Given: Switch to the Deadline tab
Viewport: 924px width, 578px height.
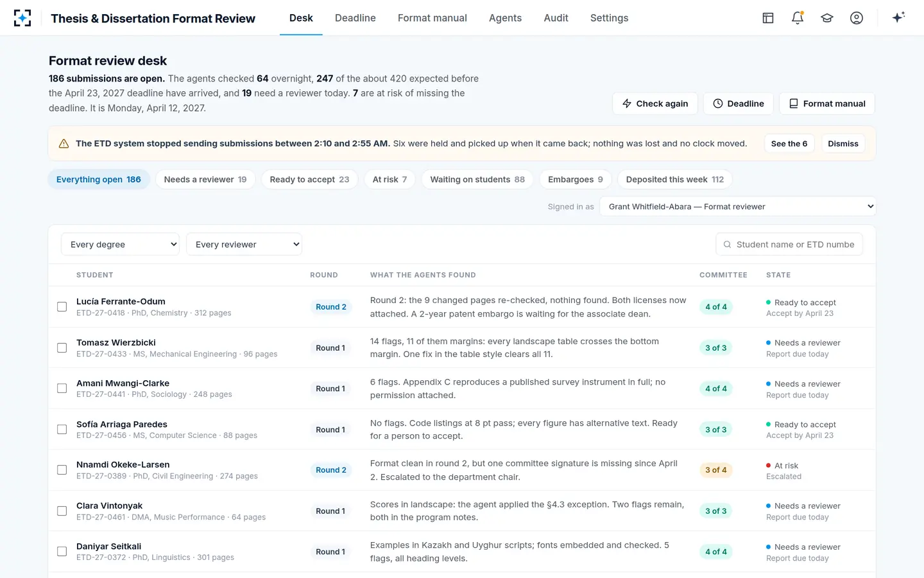Looking at the screenshot, I should pos(355,18).
